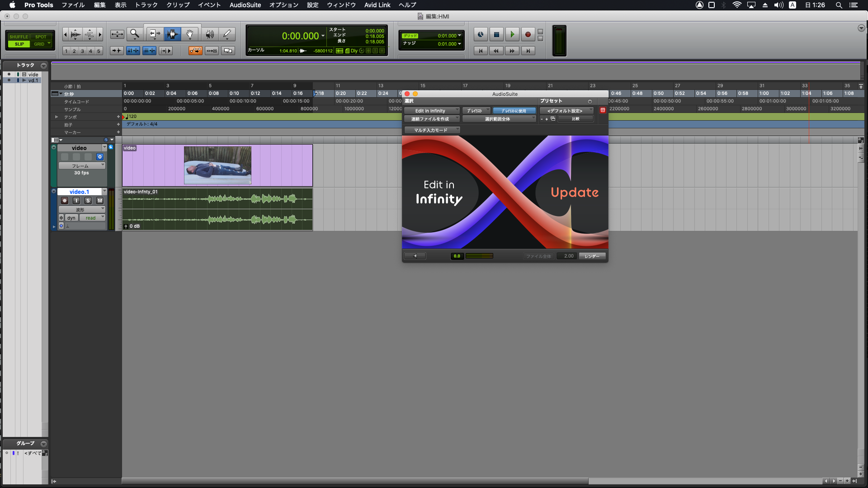The image size is (868, 488).
Task: Stop transport playback
Action: point(496,34)
